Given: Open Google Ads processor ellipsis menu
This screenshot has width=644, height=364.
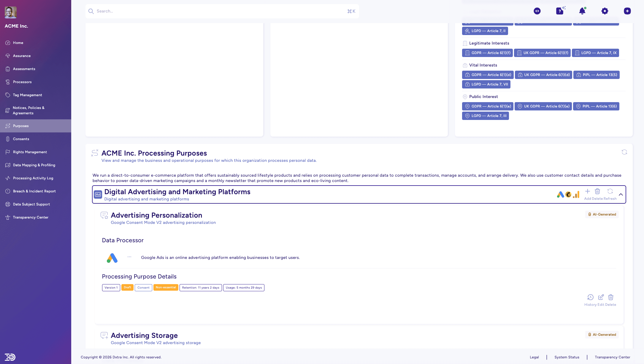Looking at the screenshot, I should 129,257.
